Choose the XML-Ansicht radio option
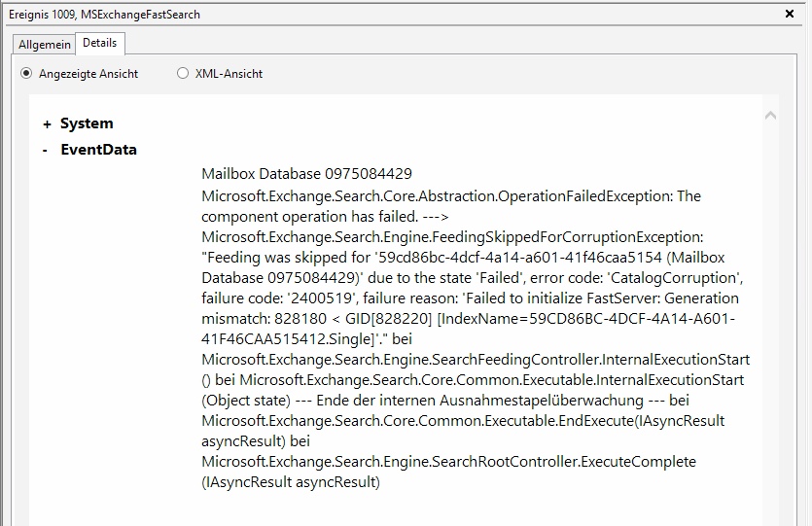This screenshot has width=812, height=526. (182, 74)
